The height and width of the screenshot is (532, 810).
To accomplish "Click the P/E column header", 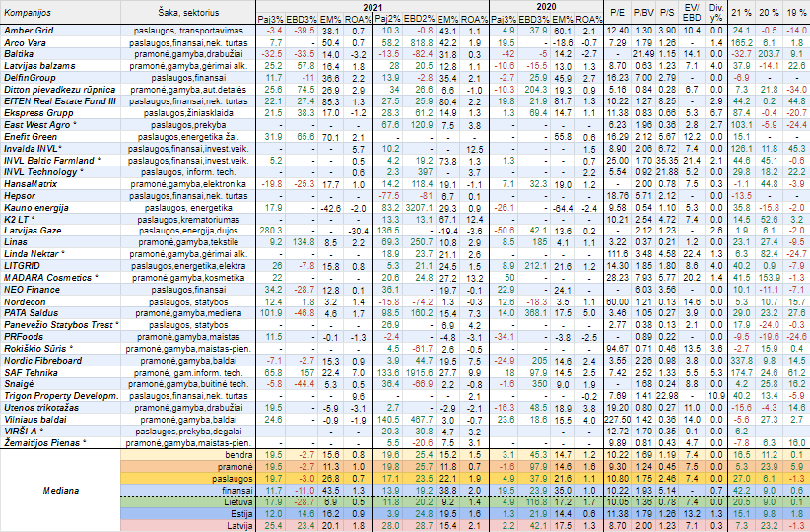I will click(617, 13).
